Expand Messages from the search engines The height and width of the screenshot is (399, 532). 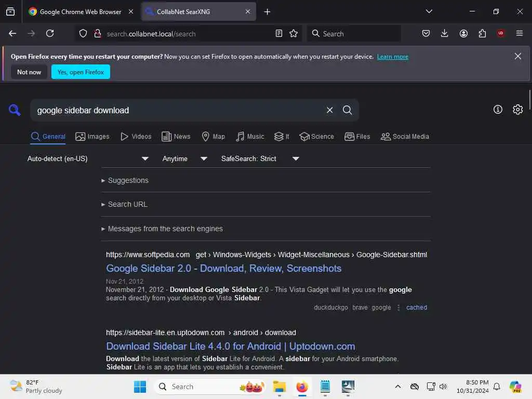(x=162, y=229)
